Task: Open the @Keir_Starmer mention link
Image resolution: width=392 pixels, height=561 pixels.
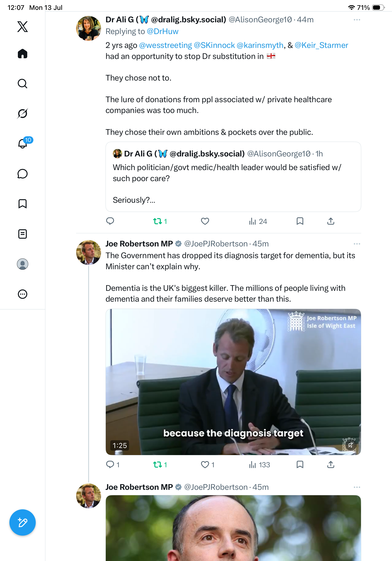Action: point(321,45)
